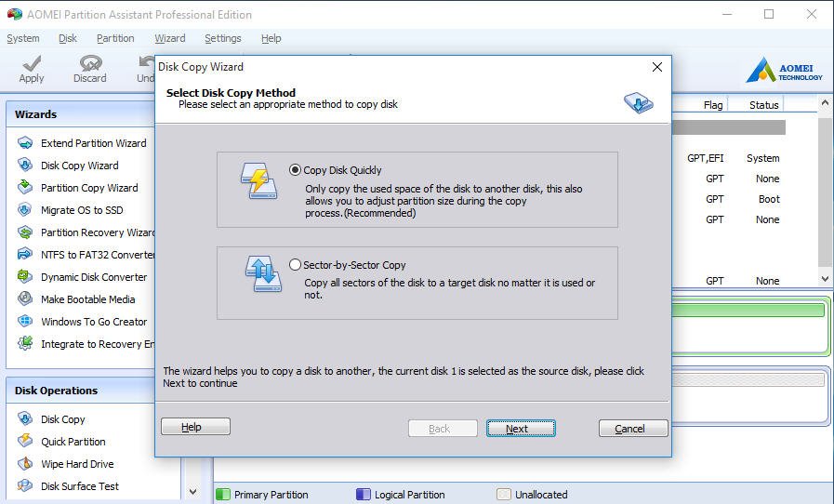Close the Disk Copy Wizard dialog

657,67
